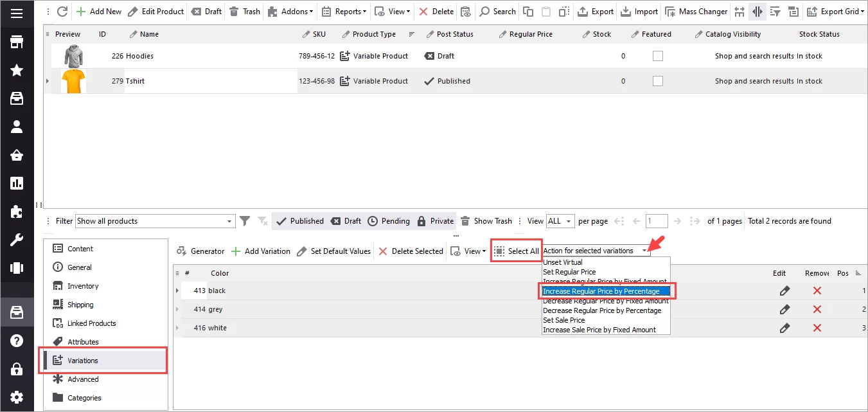Click Set Default Values
Viewport: 868px width, 412px height.
[x=333, y=251]
